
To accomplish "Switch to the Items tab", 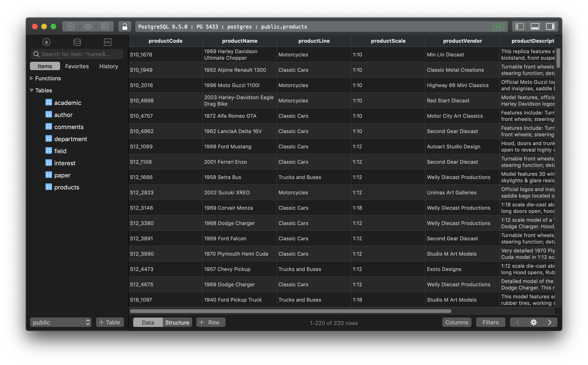I will pos(45,66).
